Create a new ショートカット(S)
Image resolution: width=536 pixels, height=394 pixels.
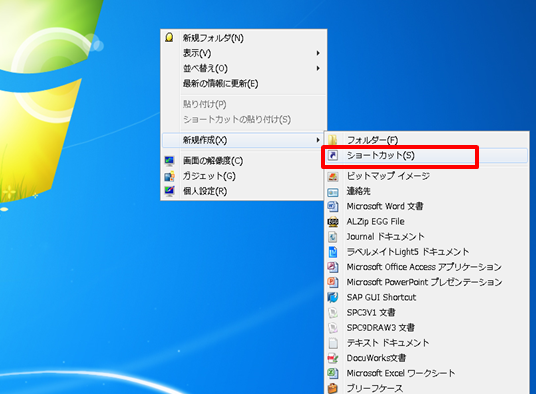click(426, 155)
